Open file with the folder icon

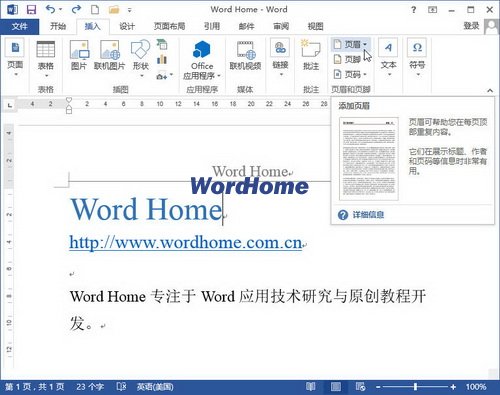pos(114,10)
